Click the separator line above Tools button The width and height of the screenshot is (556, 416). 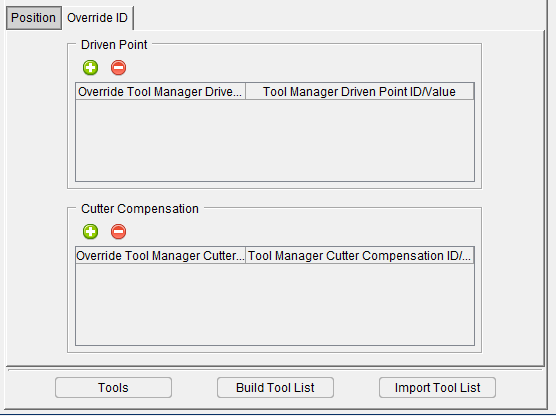(x=275, y=370)
